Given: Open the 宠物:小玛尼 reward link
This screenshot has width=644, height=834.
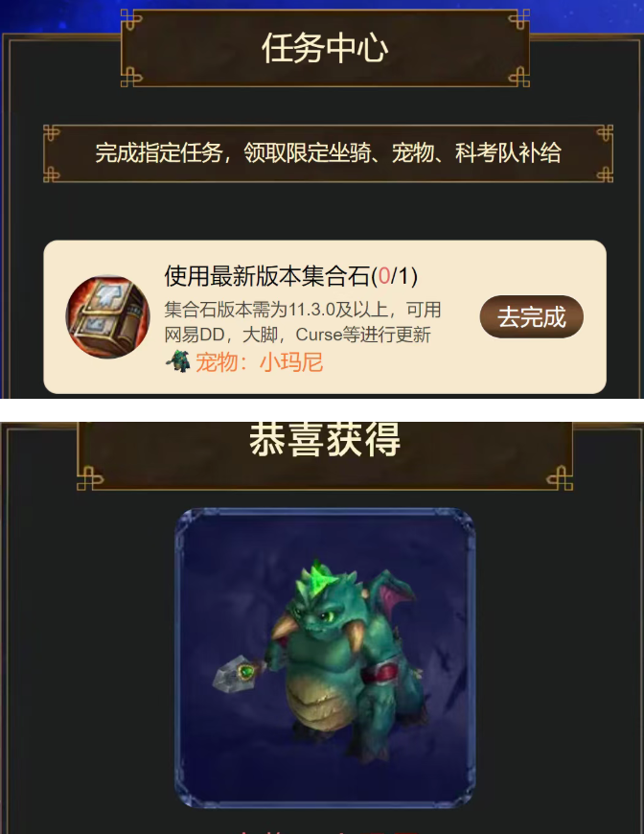Looking at the screenshot, I should coord(259,362).
